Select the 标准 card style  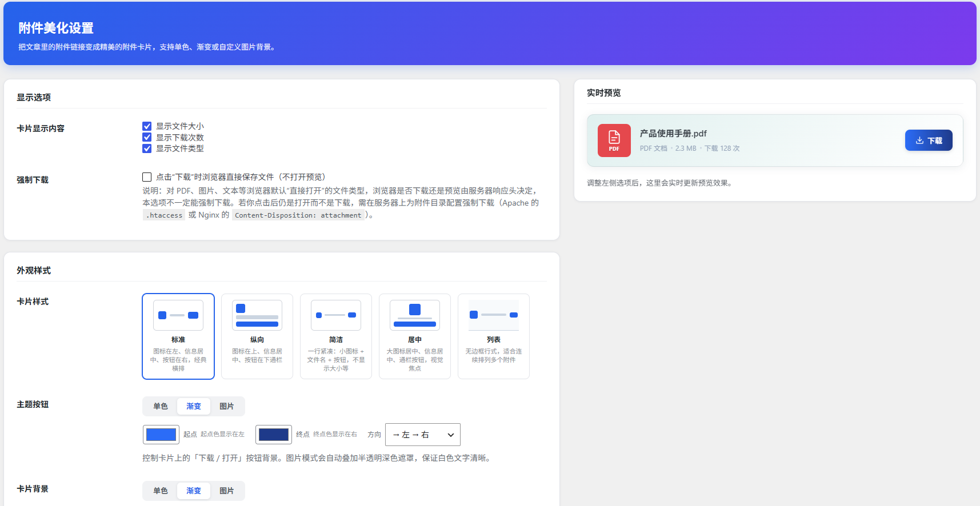tap(178, 336)
